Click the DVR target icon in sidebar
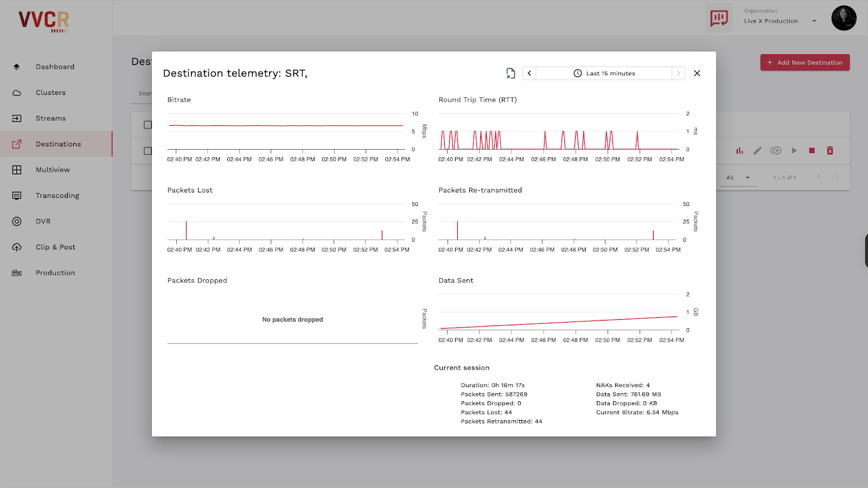The image size is (868, 488). pos(17,221)
